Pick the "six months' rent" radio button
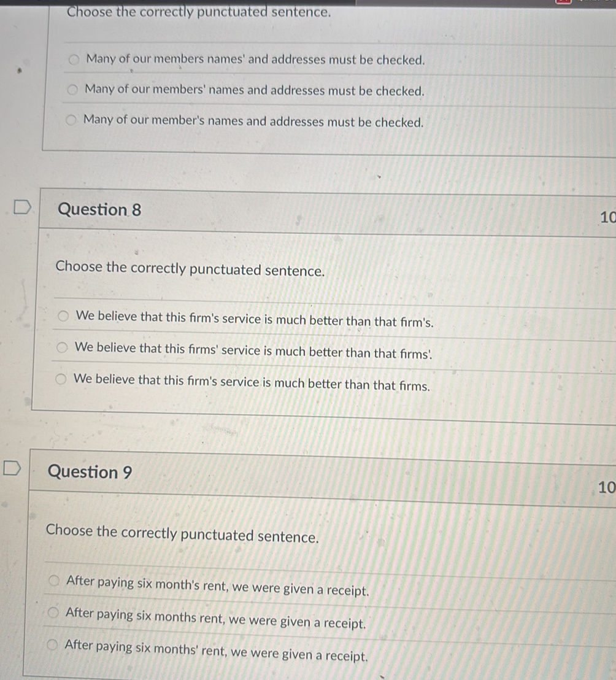The width and height of the screenshot is (616, 680). 52,644
